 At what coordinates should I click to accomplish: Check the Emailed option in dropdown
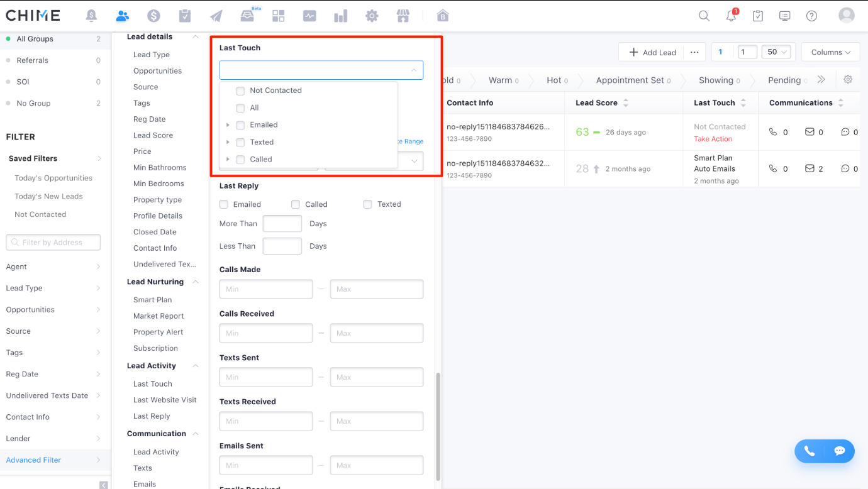tap(240, 125)
